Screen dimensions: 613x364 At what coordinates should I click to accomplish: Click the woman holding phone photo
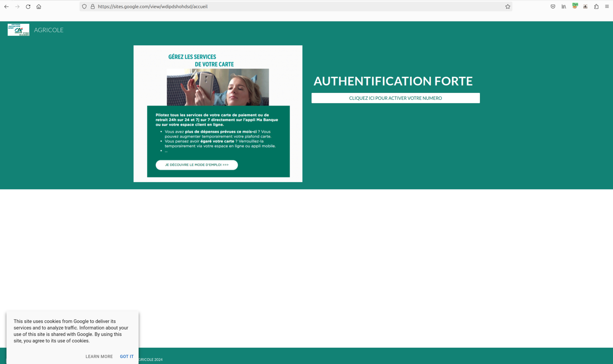tap(218, 87)
